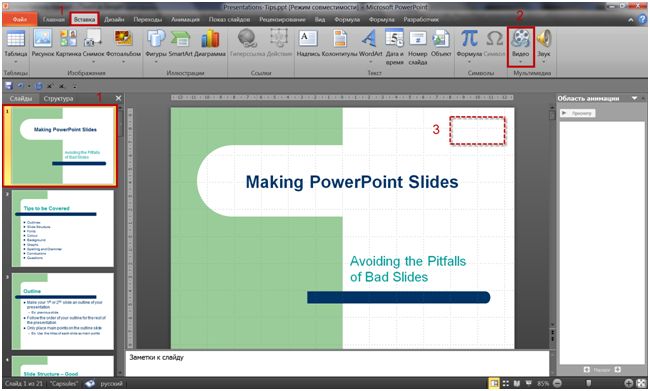Click the Заметки к слайду notes field
The image size is (650, 391).
click(x=337, y=363)
